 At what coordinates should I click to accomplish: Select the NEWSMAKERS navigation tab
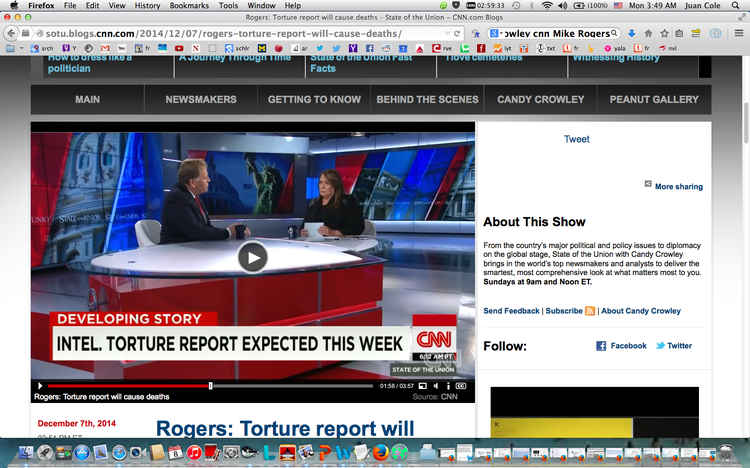pos(201,100)
